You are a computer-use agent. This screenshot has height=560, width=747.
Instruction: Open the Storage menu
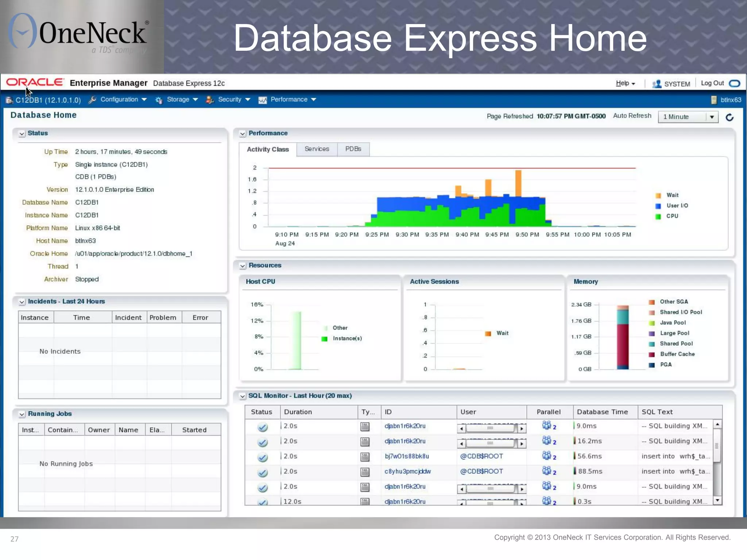pyautogui.click(x=182, y=100)
